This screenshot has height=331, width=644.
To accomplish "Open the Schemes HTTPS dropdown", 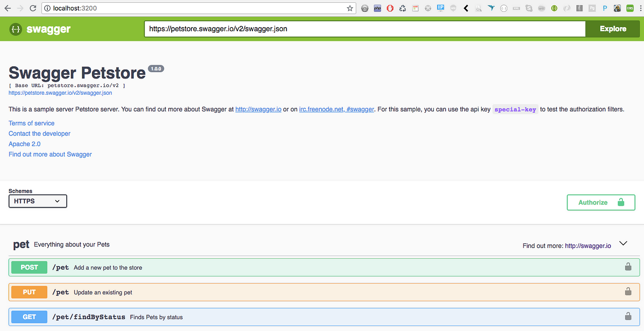I will point(38,201).
